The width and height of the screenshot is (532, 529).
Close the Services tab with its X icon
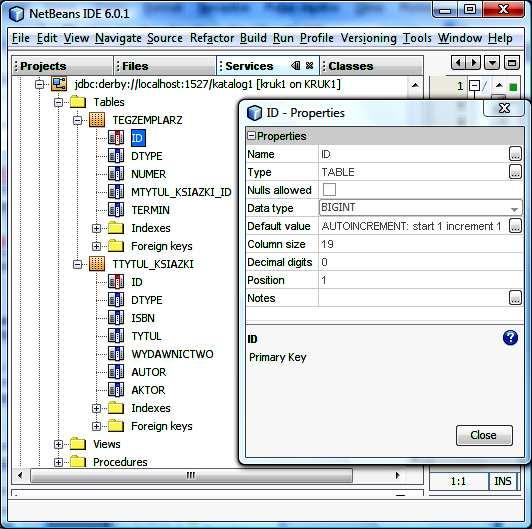pyautogui.click(x=309, y=65)
